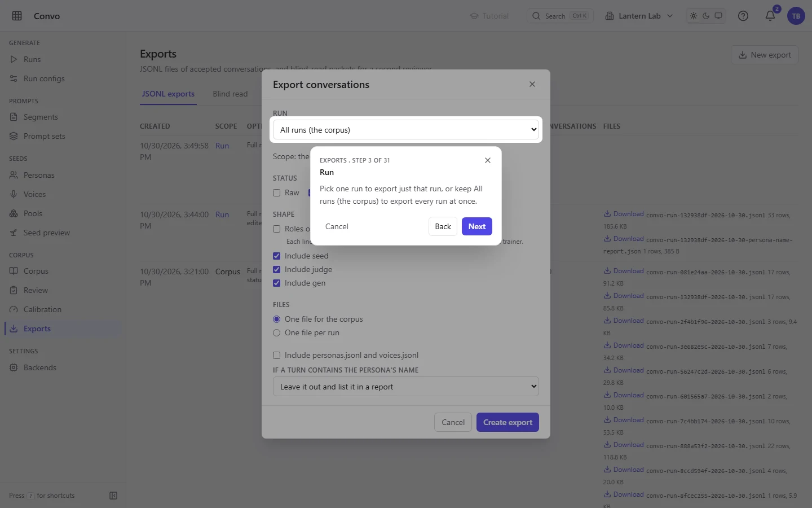The width and height of the screenshot is (812, 508).
Task: Open the TB user avatar
Action: coord(796,16)
